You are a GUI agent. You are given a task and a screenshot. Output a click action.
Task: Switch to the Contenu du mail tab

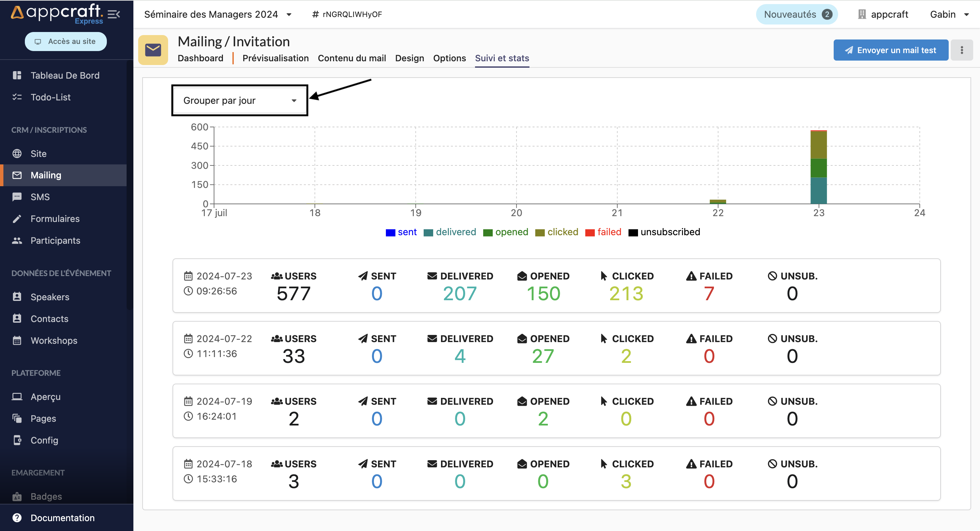tap(352, 58)
